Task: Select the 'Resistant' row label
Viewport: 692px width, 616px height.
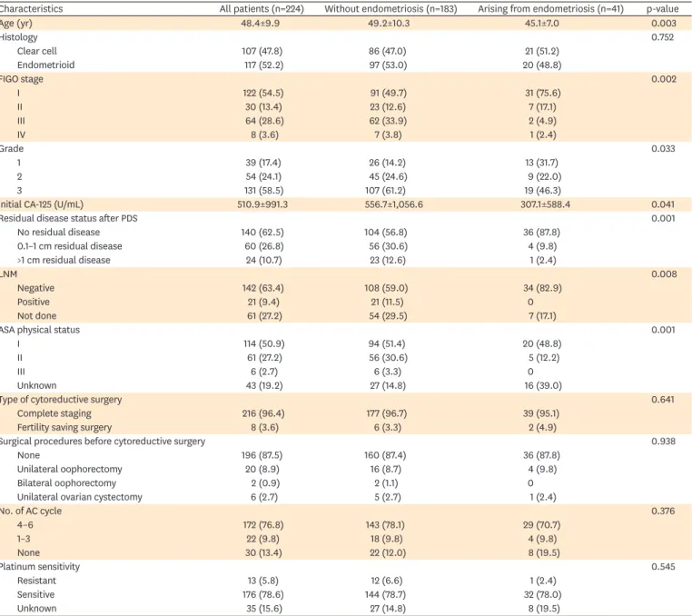Action: [x=36, y=581]
